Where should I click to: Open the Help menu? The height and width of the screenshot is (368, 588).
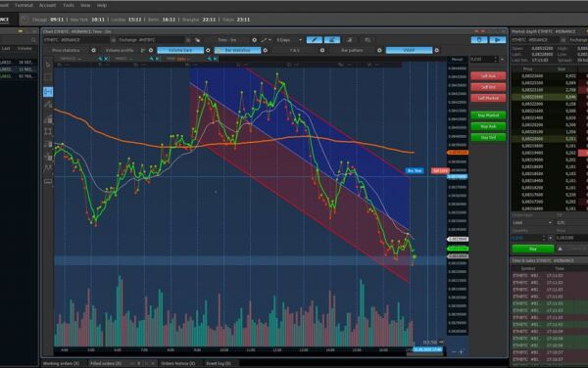tap(102, 5)
